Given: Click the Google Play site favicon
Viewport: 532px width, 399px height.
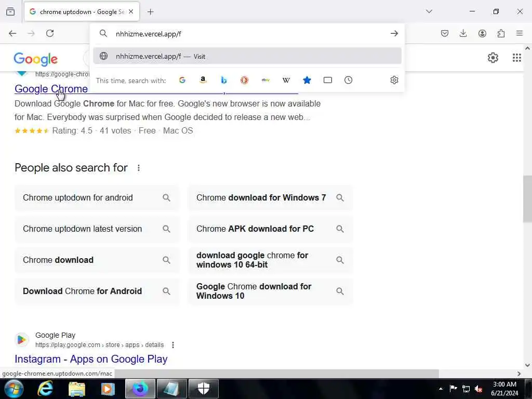Looking at the screenshot, I should tap(22, 340).
